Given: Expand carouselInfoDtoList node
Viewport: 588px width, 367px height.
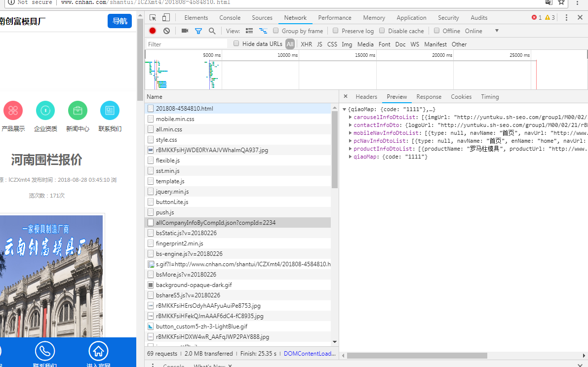Looking at the screenshot, I should point(350,117).
